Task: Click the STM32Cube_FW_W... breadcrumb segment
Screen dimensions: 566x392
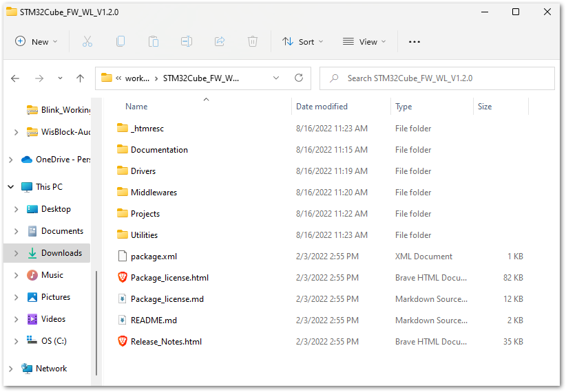Action: coord(200,78)
